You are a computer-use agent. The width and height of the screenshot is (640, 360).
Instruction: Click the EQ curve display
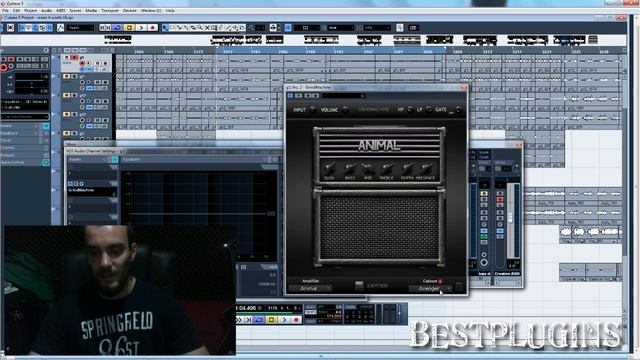(200, 213)
